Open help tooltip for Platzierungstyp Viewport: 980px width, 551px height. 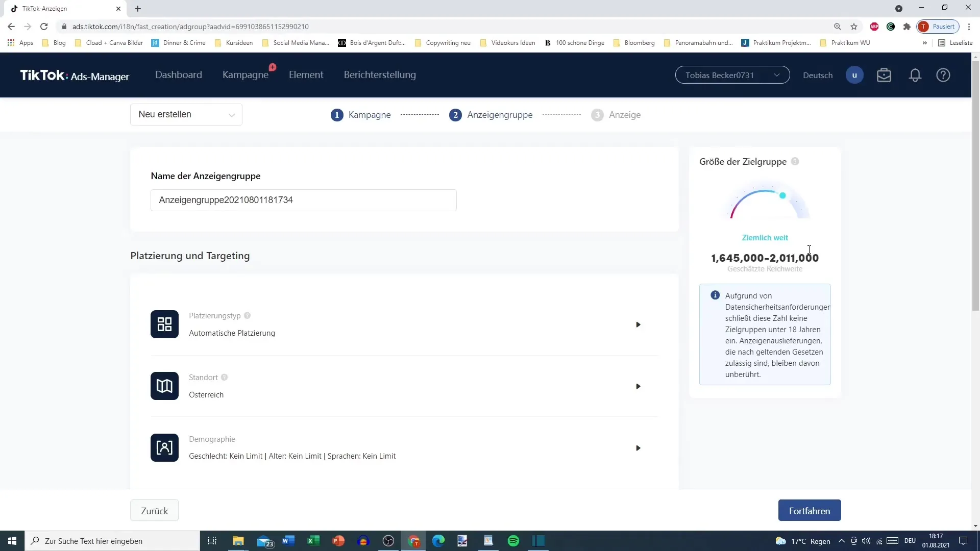click(247, 316)
